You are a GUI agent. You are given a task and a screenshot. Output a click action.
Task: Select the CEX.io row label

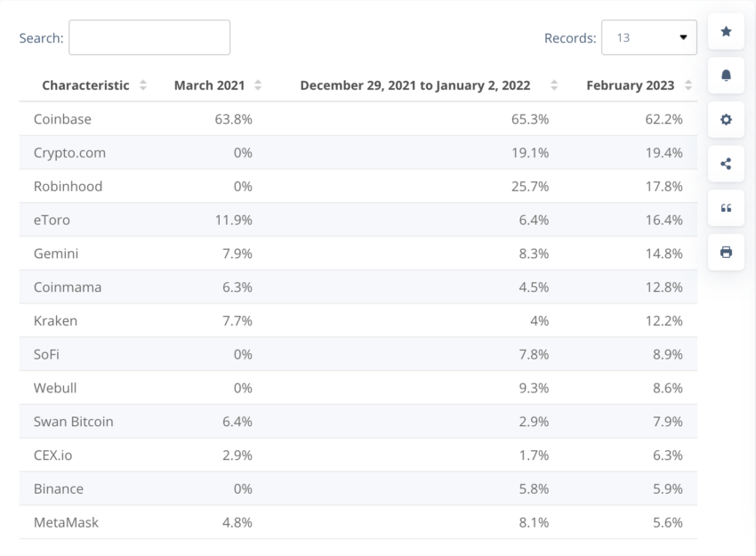(53, 455)
